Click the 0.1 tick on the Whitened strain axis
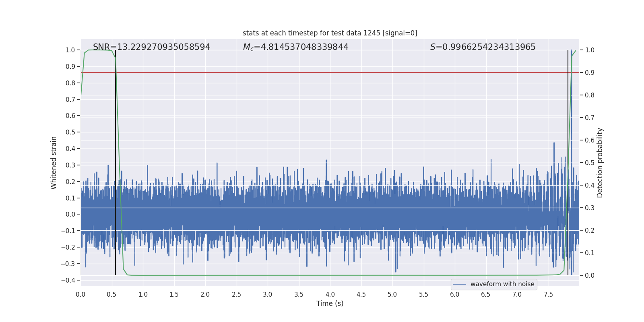This screenshot has height=322, width=644. pyautogui.click(x=70, y=198)
